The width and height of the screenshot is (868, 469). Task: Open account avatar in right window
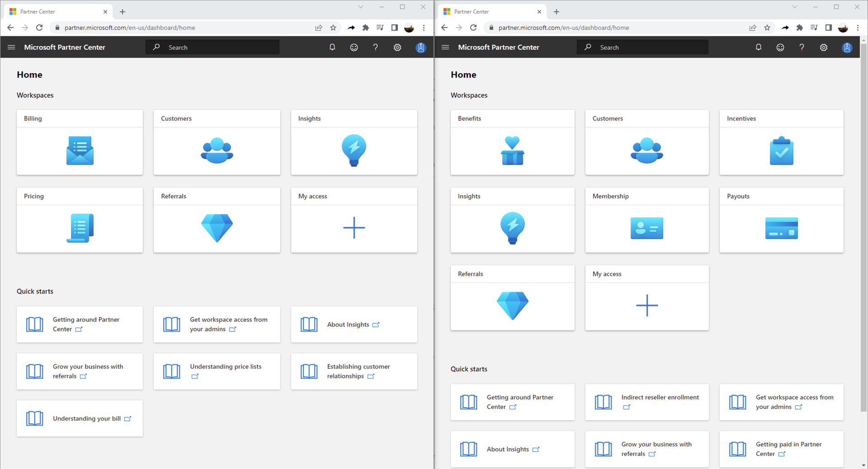tap(847, 47)
